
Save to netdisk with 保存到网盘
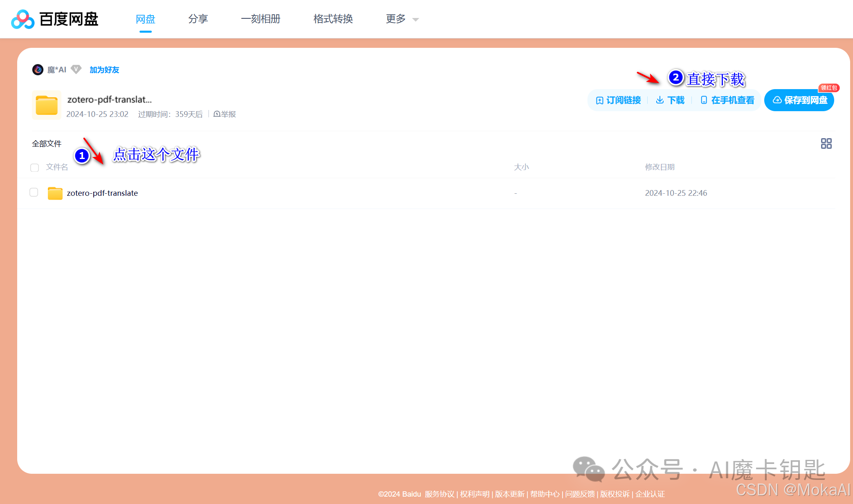[x=799, y=100]
